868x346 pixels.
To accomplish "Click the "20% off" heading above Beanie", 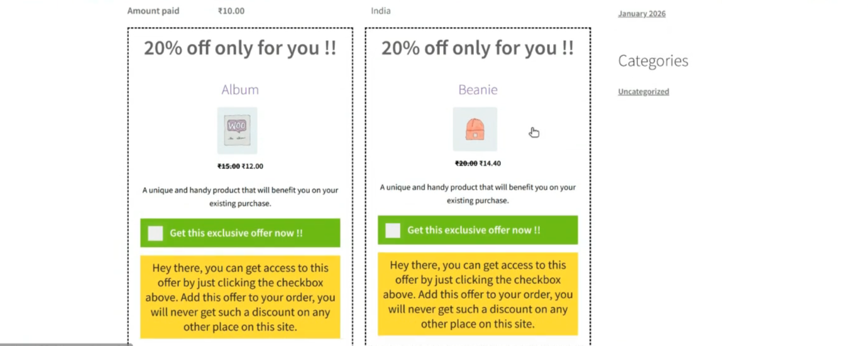I will tap(478, 48).
